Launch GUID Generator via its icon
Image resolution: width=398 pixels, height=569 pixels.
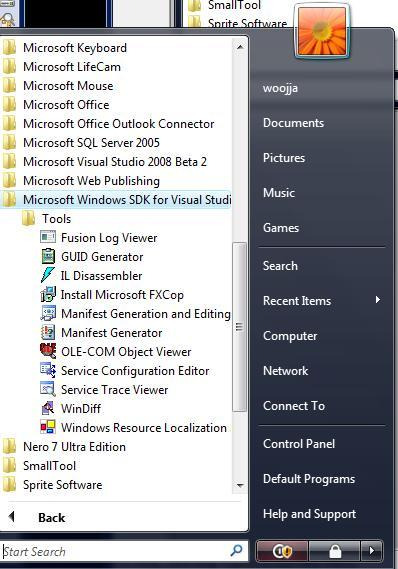click(x=48, y=256)
